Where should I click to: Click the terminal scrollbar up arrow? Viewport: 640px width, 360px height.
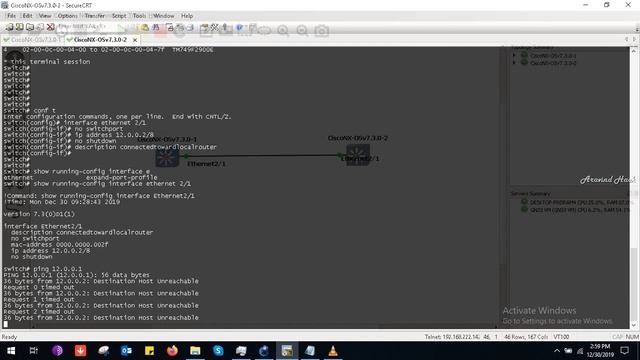(x=634, y=51)
